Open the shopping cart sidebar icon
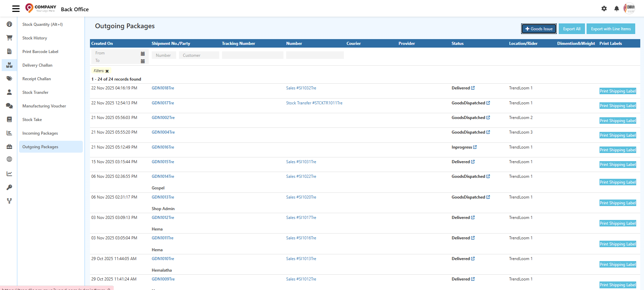The width and height of the screenshot is (644, 290). [9, 38]
